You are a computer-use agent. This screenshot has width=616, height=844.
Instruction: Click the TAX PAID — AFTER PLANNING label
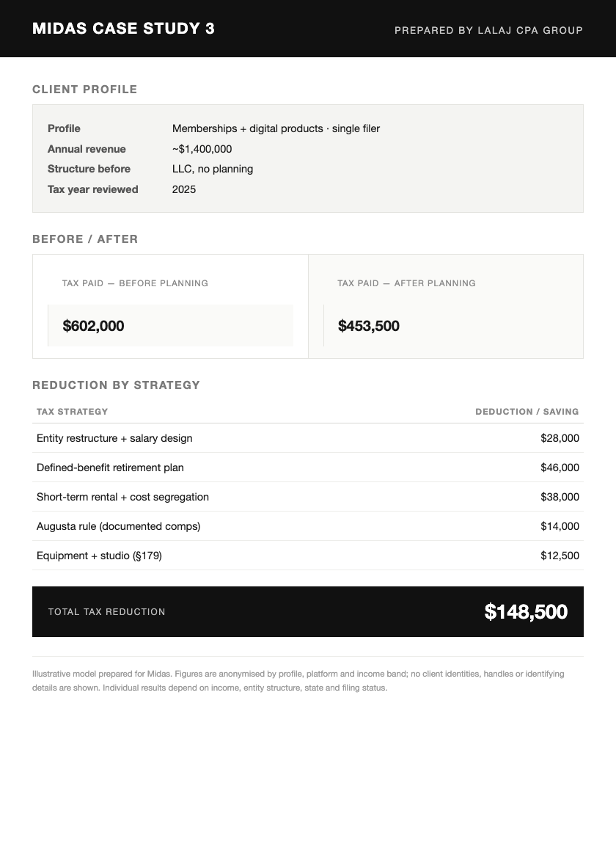[406, 283]
